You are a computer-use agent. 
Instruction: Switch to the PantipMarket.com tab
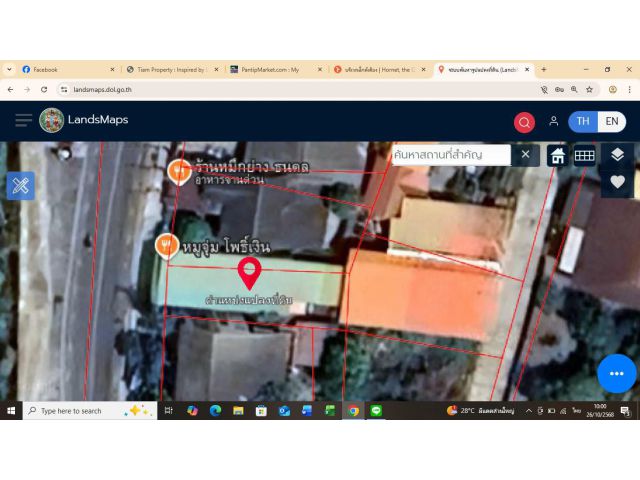pyautogui.click(x=270, y=70)
